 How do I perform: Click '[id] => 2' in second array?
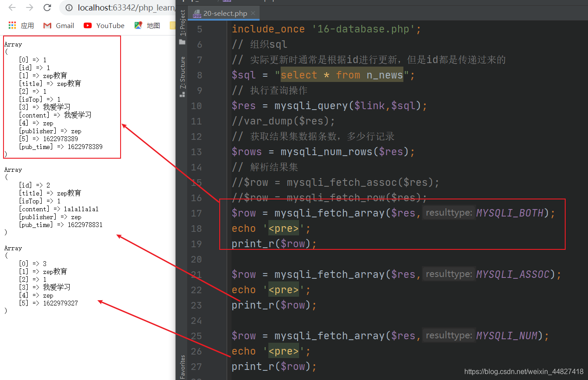click(34, 185)
